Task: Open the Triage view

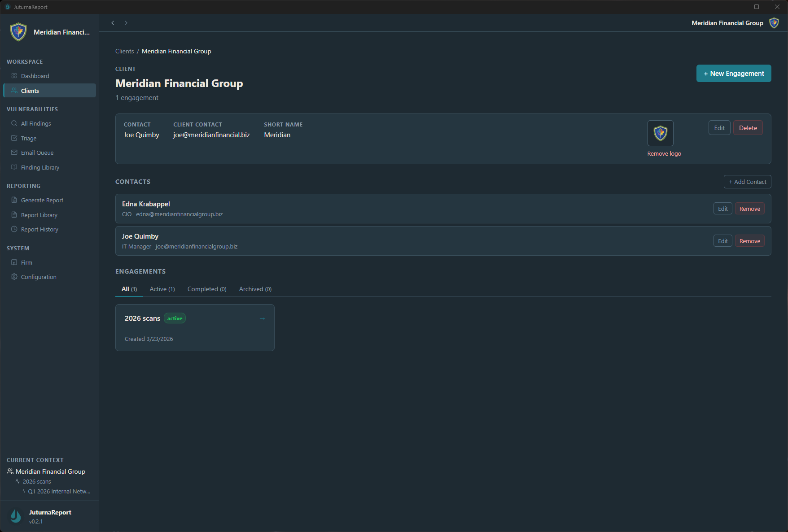Action: [28, 138]
